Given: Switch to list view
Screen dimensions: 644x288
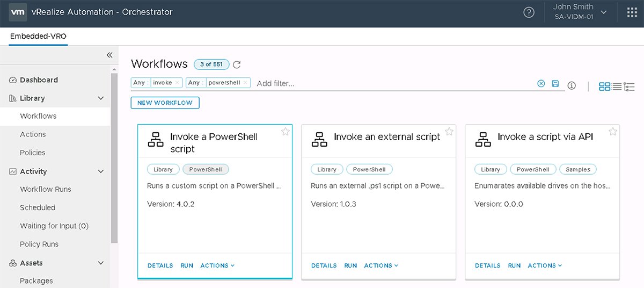Looking at the screenshot, I should coord(617,86).
